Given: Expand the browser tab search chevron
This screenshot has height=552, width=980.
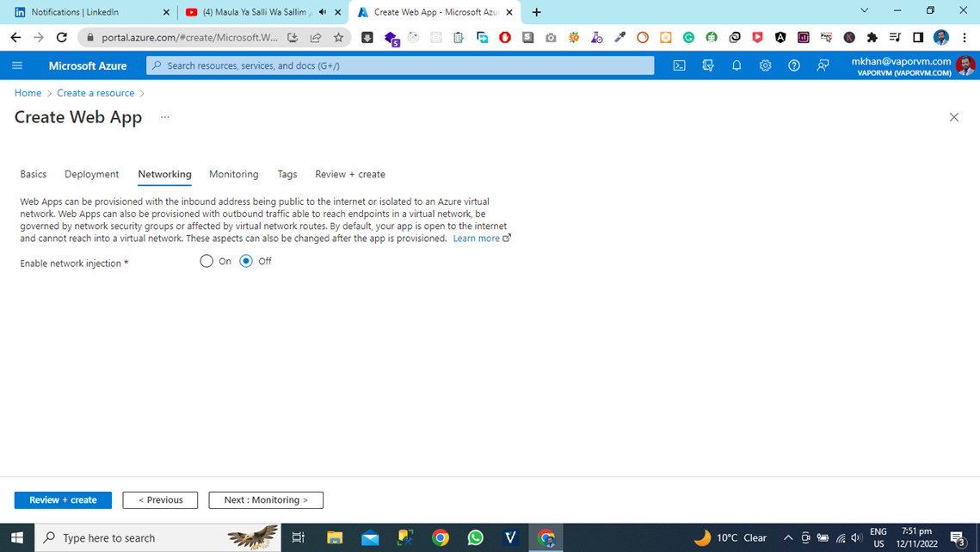Looking at the screenshot, I should [864, 10].
